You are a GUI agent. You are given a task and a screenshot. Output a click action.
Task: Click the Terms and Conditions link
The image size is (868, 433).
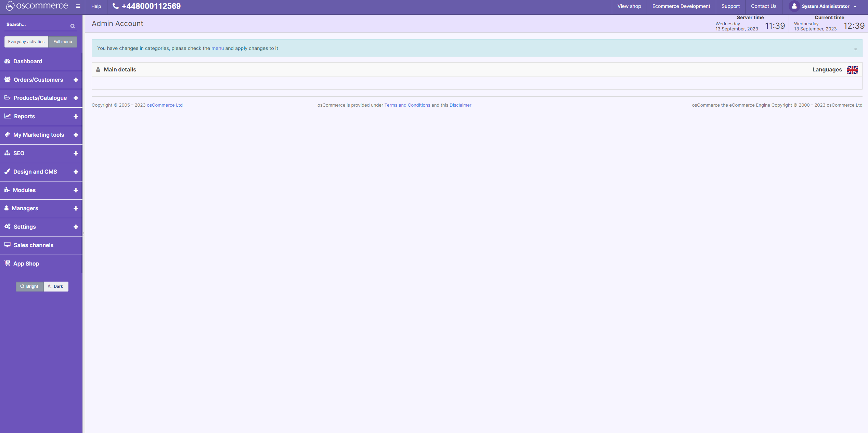407,105
